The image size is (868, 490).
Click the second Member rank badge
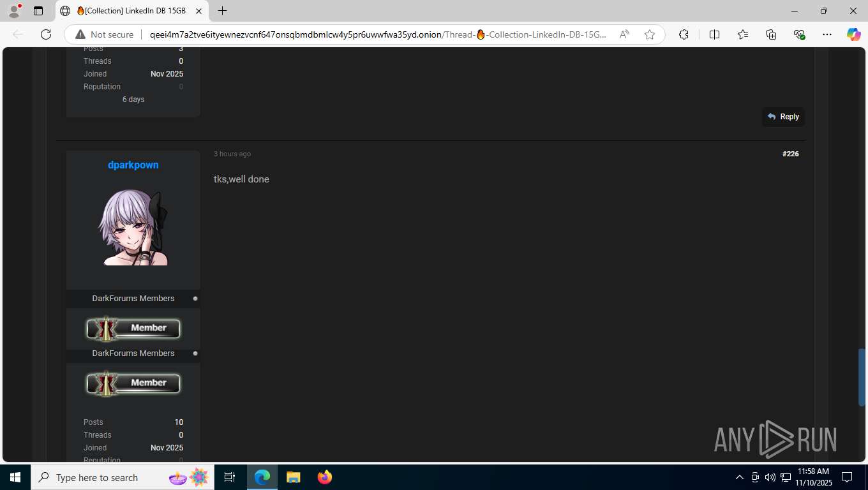tap(133, 383)
